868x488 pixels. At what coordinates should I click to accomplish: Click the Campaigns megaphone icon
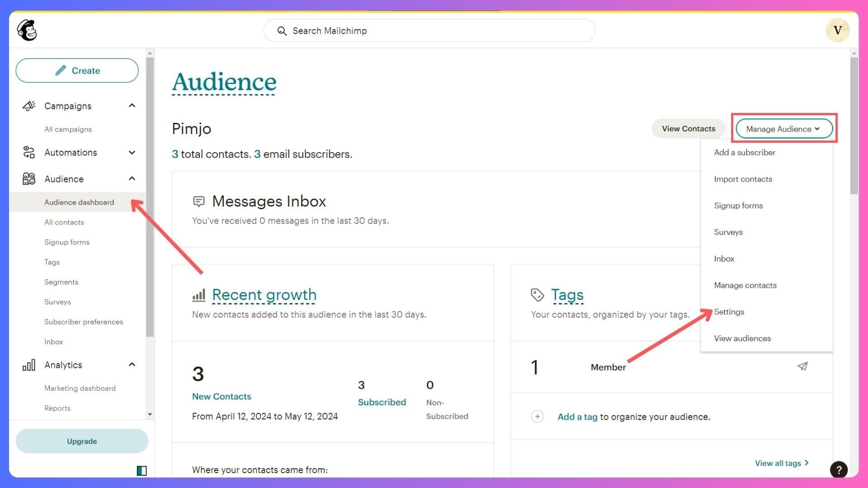point(29,106)
